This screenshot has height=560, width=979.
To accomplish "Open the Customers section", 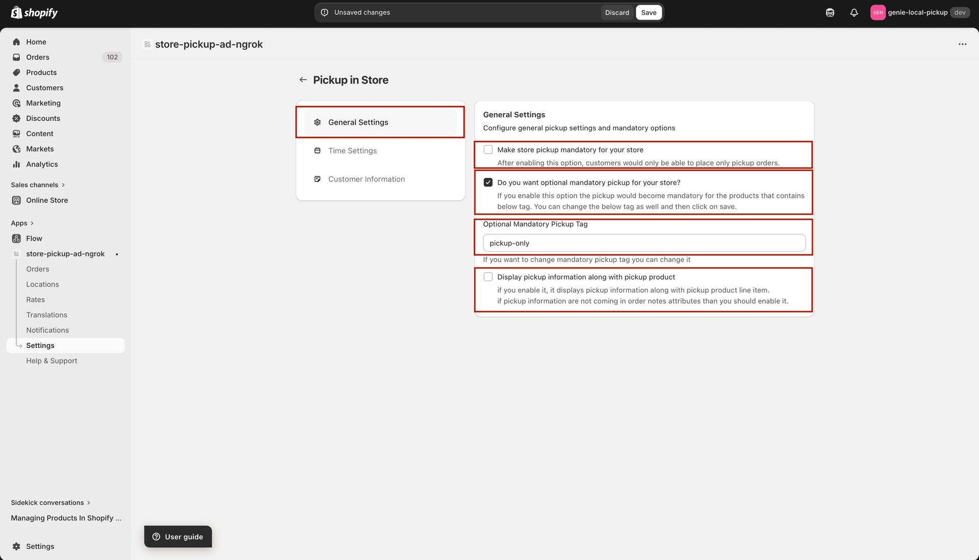I will tap(45, 88).
